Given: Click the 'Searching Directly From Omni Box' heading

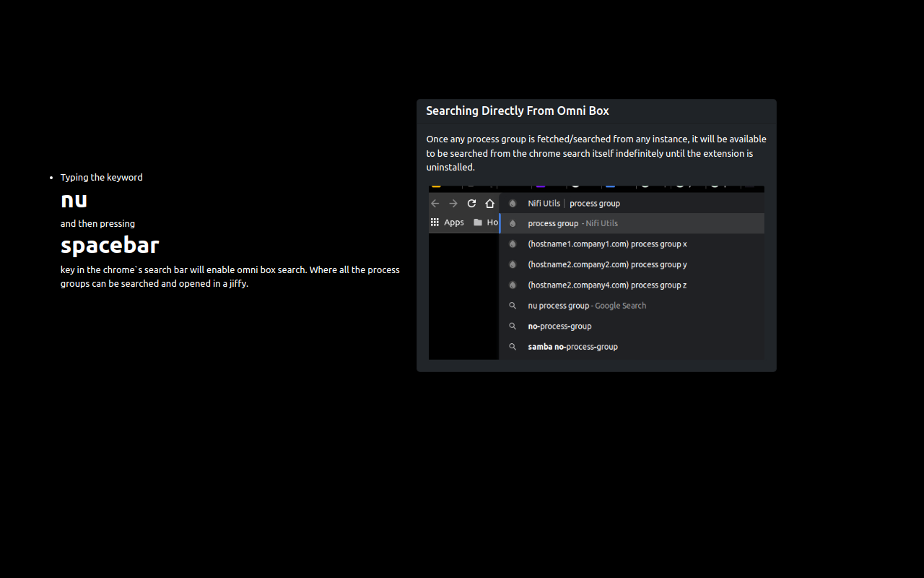Looking at the screenshot, I should (x=518, y=111).
